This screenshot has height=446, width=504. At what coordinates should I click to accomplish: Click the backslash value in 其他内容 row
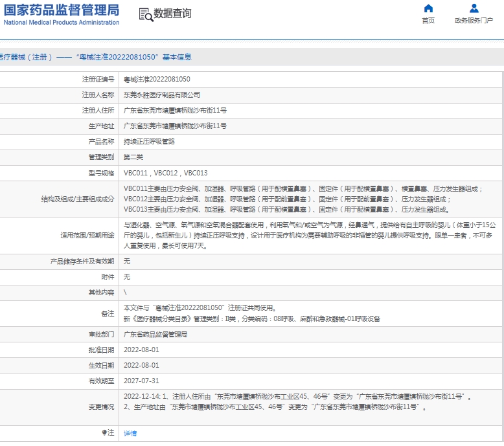pos(125,293)
